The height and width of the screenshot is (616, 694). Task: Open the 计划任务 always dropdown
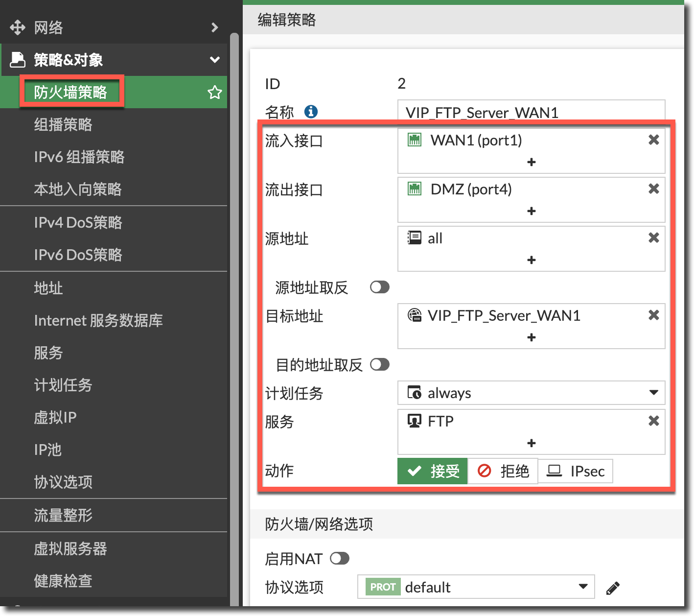pyautogui.click(x=531, y=393)
